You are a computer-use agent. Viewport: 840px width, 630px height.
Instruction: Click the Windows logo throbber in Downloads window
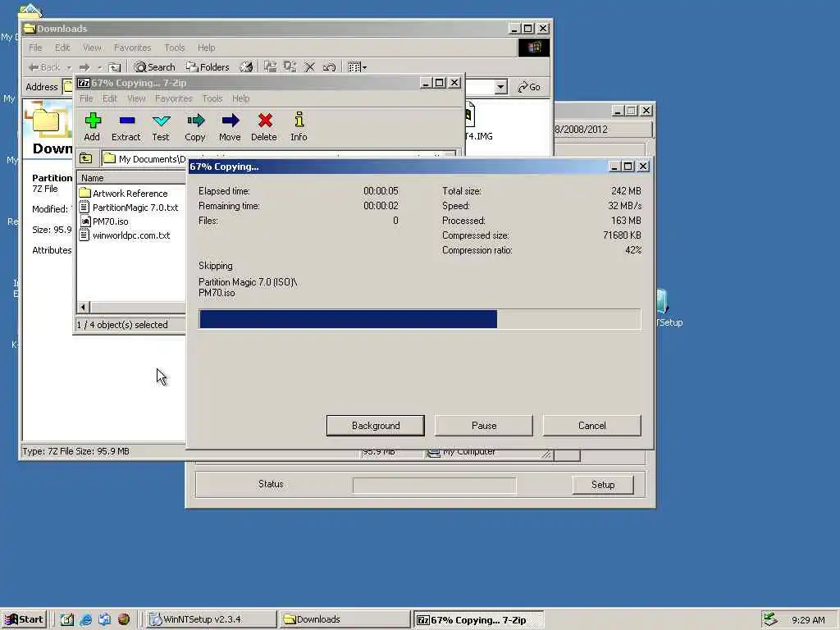[x=533, y=48]
